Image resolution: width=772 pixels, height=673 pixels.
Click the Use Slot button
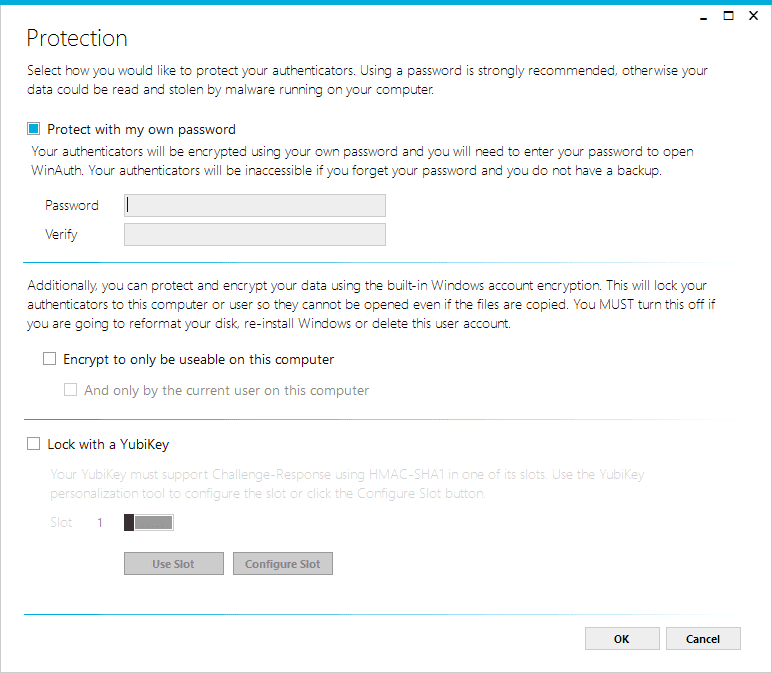(x=174, y=564)
